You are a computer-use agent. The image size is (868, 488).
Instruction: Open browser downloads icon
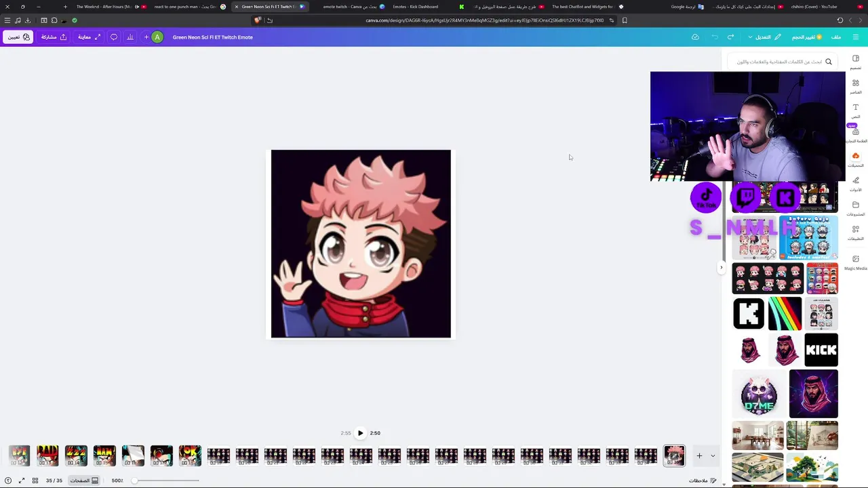(x=28, y=20)
